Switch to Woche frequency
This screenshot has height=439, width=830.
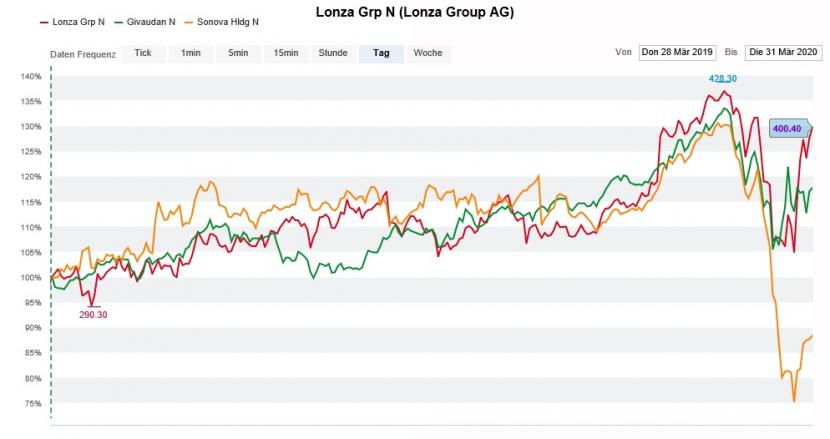click(428, 53)
